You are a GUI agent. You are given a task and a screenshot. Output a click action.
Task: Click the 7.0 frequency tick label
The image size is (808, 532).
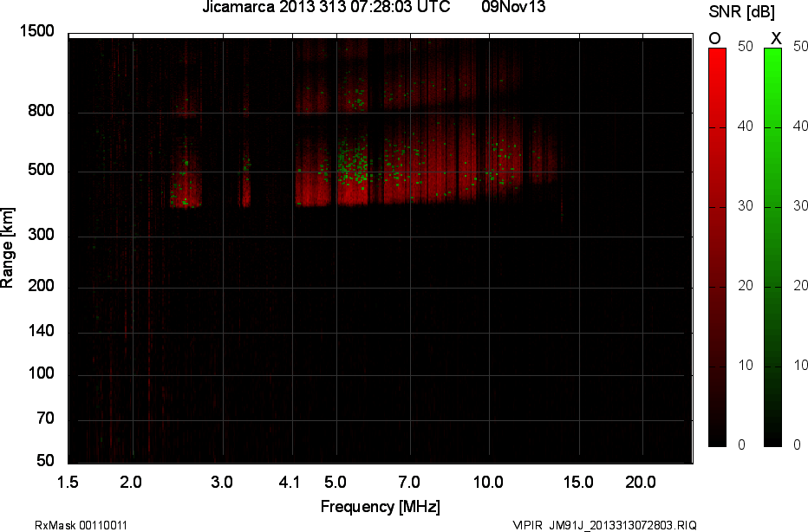click(409, 483)
